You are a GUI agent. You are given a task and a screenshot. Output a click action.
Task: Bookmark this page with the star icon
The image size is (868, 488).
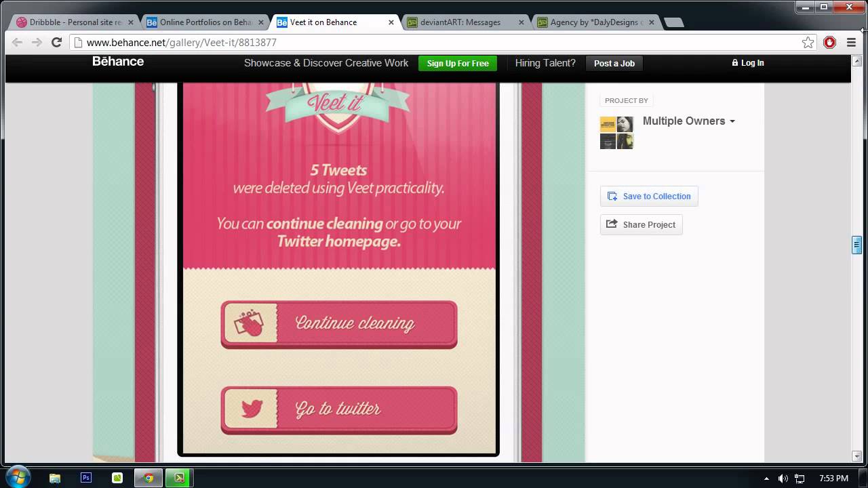[x=808, y=42]
